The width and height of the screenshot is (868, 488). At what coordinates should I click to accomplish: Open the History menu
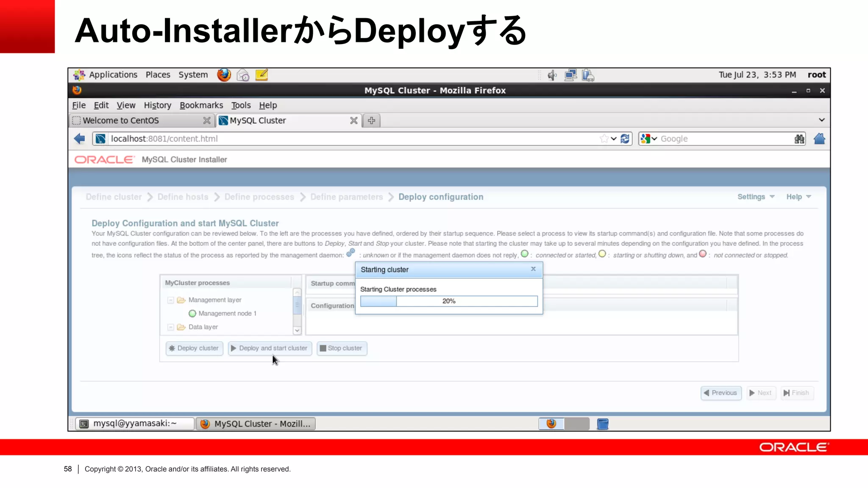tap(157, 105)
